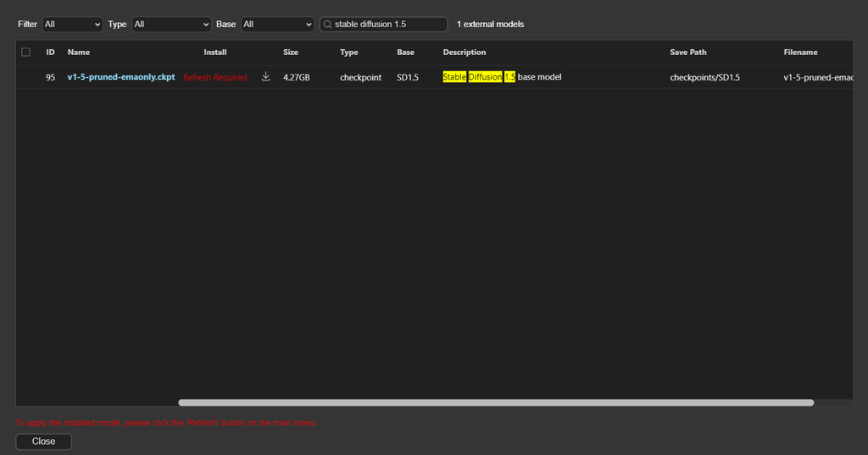Expand the Type dropdown
The image size is (868, 455).
[x=171, y=25]
